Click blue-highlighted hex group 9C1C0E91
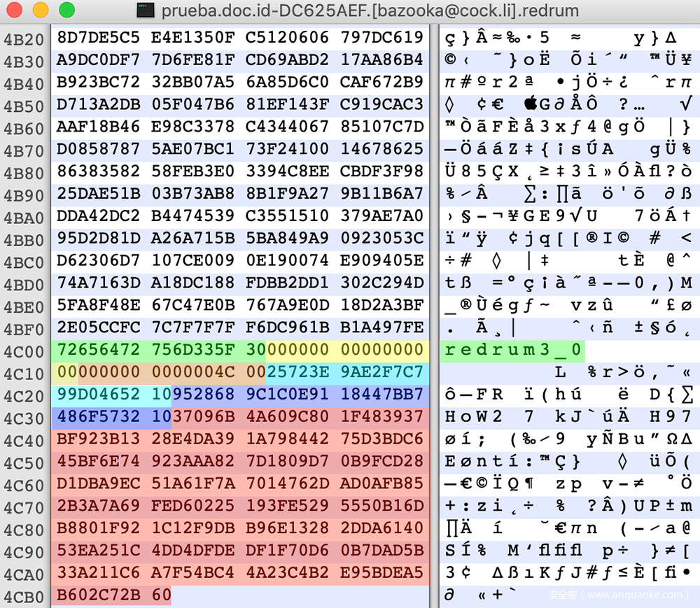The width and height of the screenshot is (700, 608). tap(287, 395)
